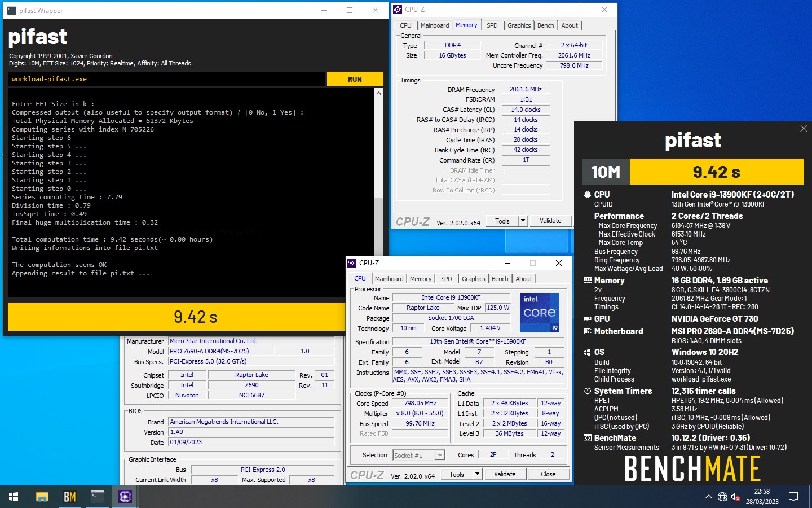Click the 10M label in BenchMate panel
The width and height of the screenshot is (812, 508).
click(x=606, y=172)
